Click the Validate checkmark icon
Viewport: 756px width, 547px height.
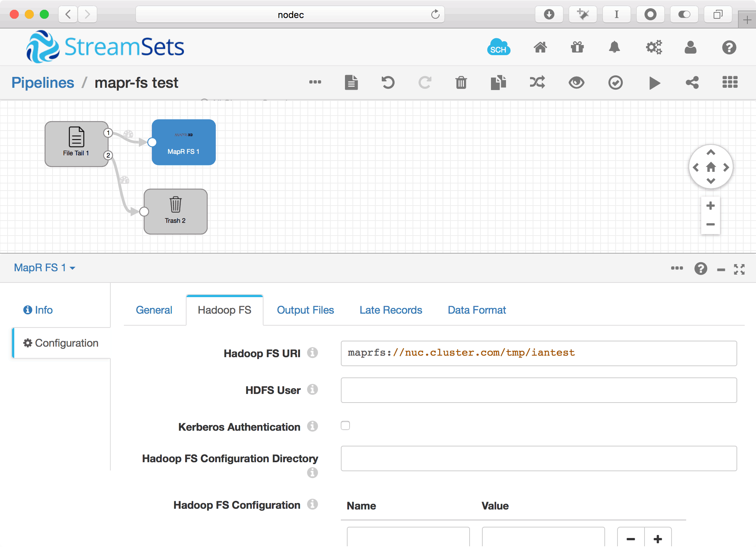point(615,83)
